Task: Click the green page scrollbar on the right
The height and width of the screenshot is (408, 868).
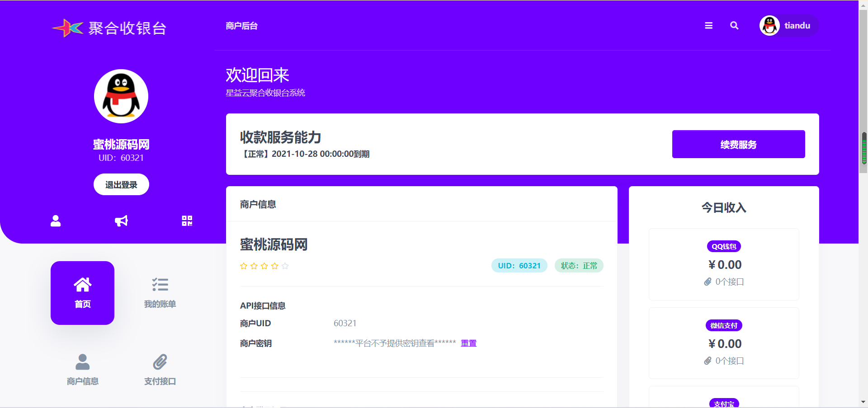Action: (x=863, y=149)
